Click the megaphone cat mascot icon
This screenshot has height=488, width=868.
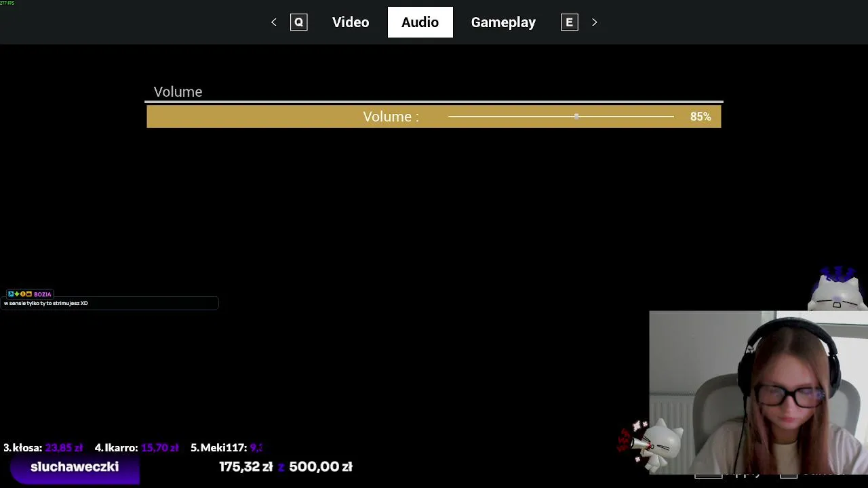coord(650,445)
